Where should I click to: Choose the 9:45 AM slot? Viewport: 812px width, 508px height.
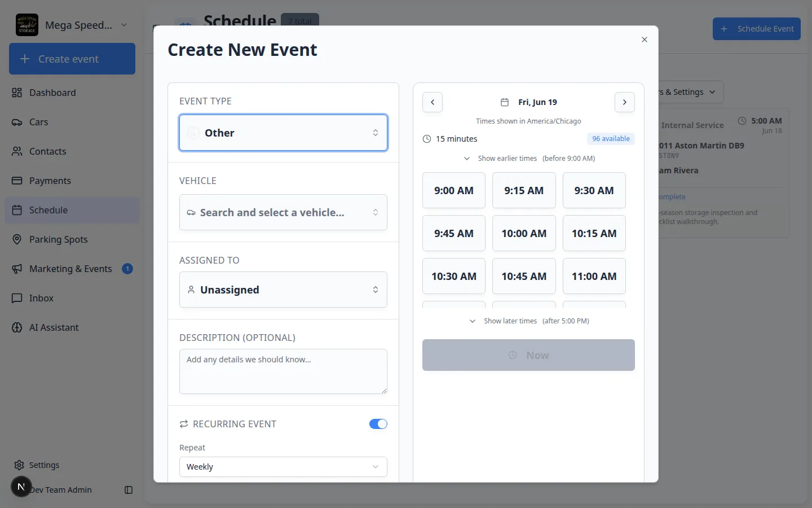point(454,233)
